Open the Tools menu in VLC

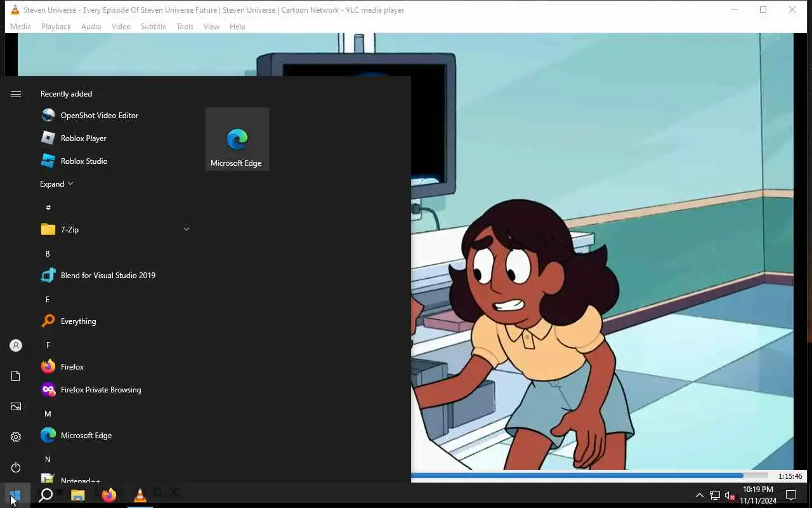(185, 27)
